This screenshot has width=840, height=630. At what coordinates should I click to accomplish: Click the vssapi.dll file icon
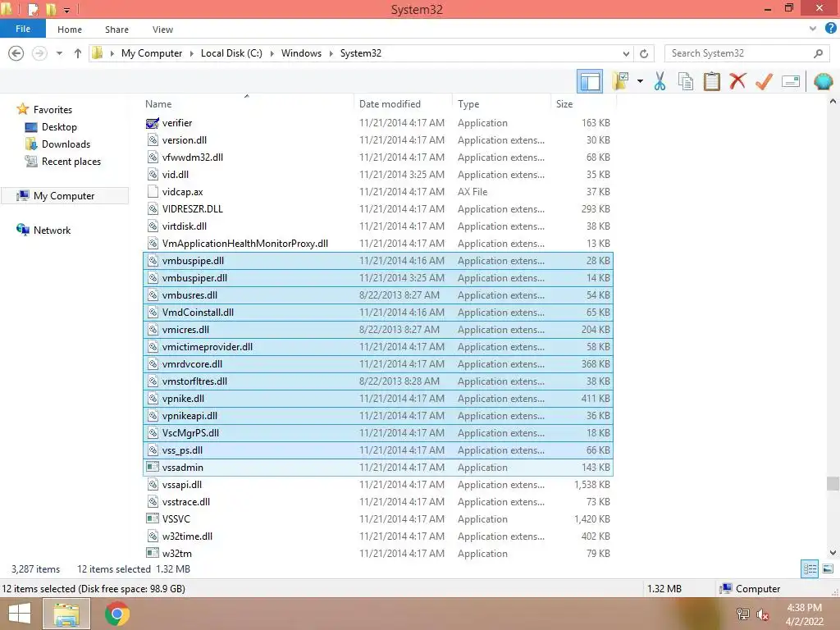point(153,484)
